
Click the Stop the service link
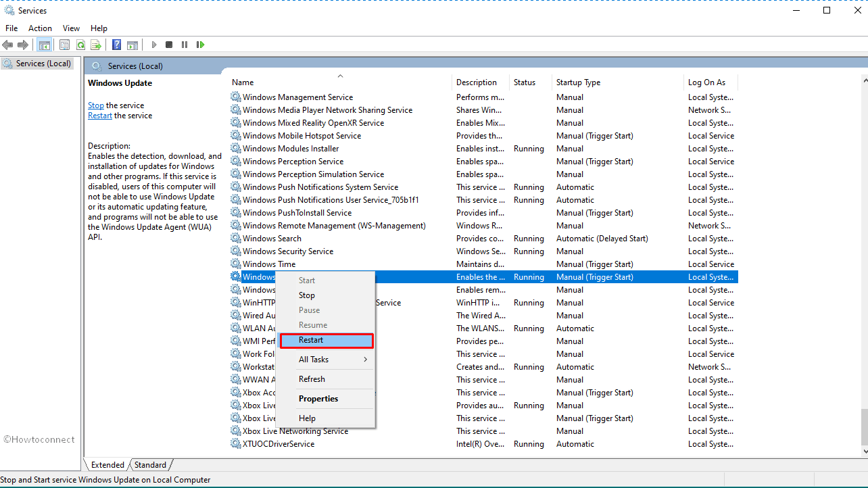click(96, 105)
